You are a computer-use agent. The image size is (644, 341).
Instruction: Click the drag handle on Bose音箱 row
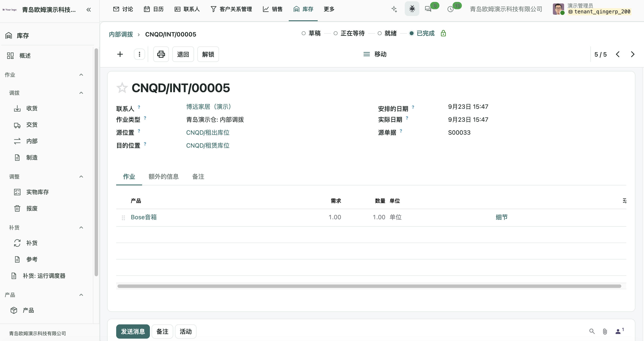123,218
